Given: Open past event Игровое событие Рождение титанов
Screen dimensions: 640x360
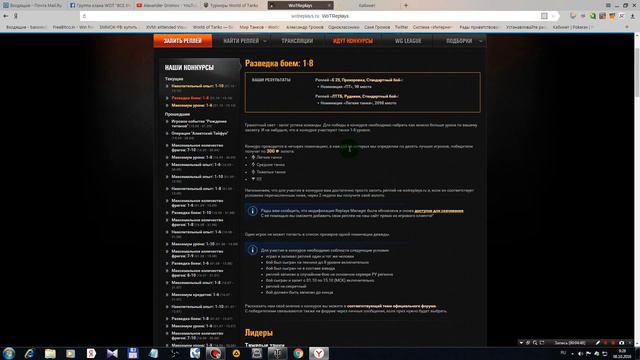Looking at the screenshot, I should 199,124.
